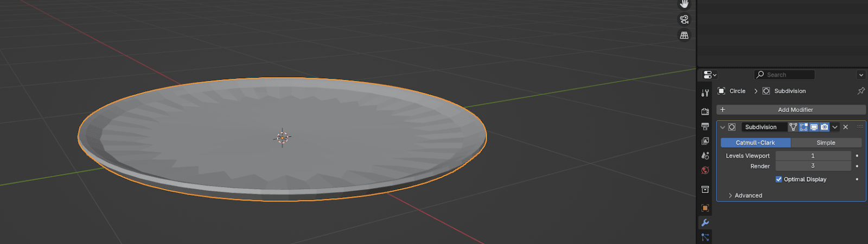This screenshot has width=868, height=244.
Task: Select the Simple subdivision type
Action: [x=826, y=143]
